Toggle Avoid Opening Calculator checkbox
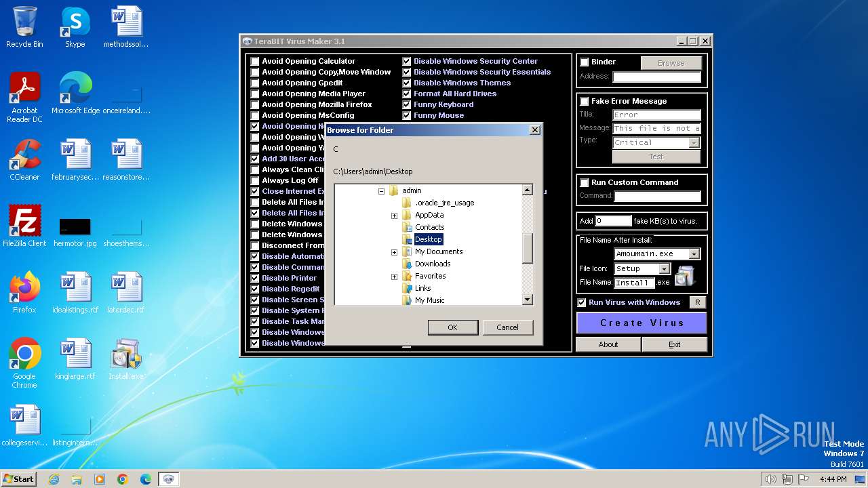 [255, 61]
